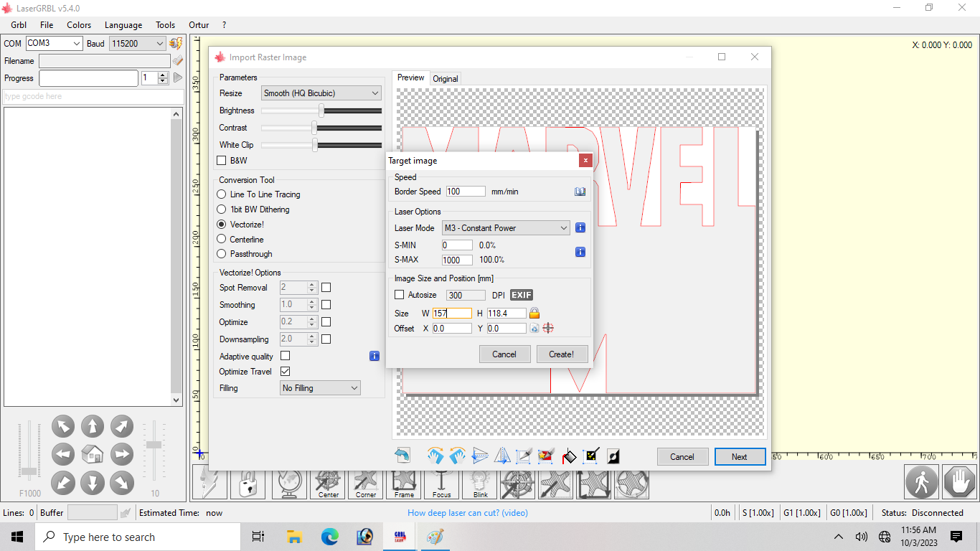Select the crop image tool icon

(524, 456)
